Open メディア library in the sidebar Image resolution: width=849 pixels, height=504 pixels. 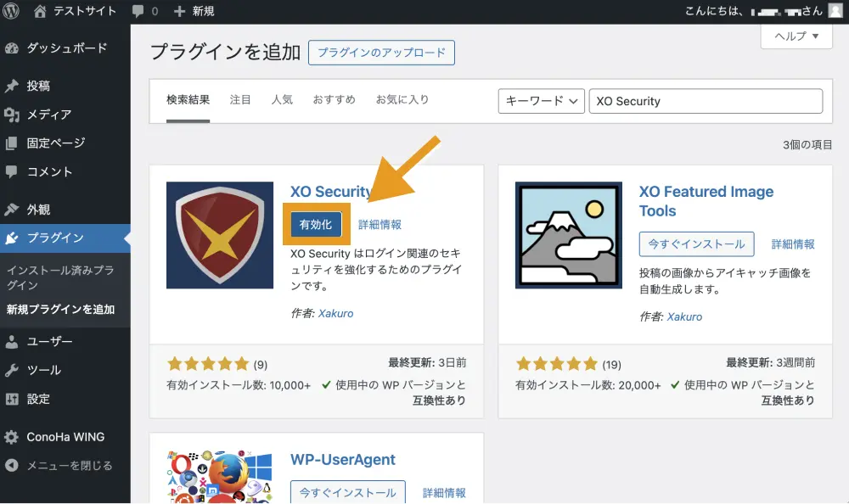[x=48, y=115]
